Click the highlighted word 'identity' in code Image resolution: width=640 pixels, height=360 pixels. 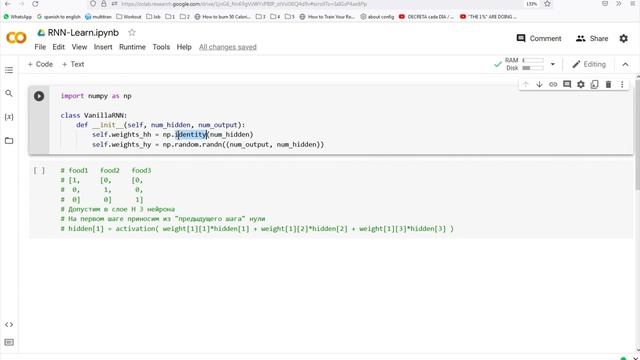tap(191, 135)
